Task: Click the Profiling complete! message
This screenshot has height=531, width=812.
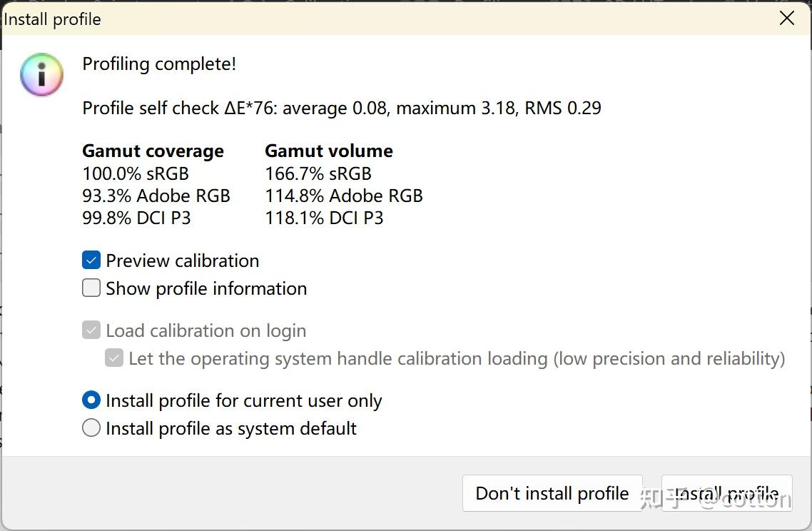Action: tap(159, 64)
